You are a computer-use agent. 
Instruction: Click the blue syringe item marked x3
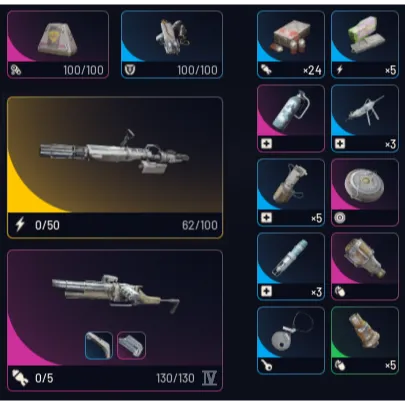(x=291, y=267)
